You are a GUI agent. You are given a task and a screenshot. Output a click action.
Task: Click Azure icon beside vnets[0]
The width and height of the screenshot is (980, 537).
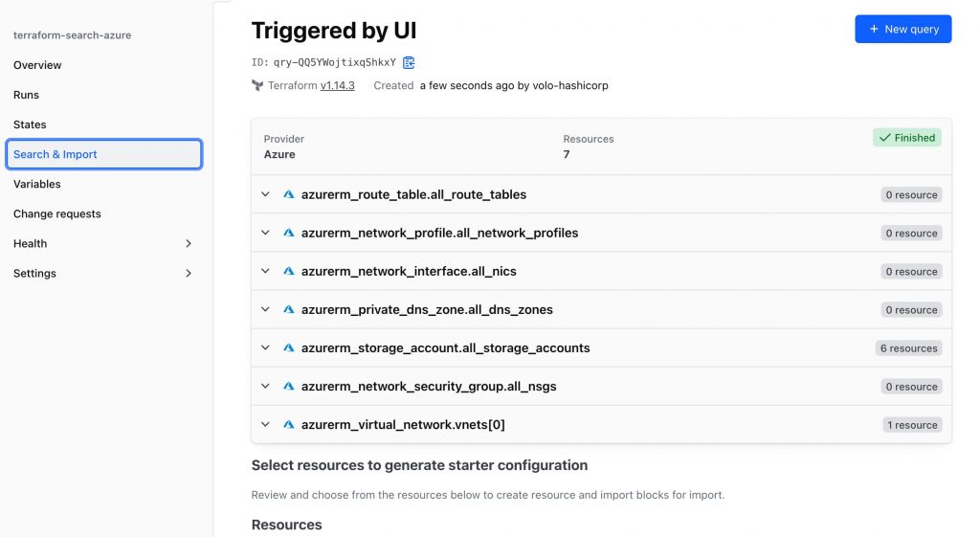tap(289, 424)
